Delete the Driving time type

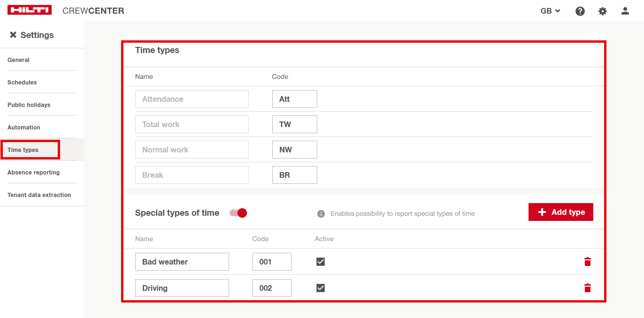pos(587,288)
